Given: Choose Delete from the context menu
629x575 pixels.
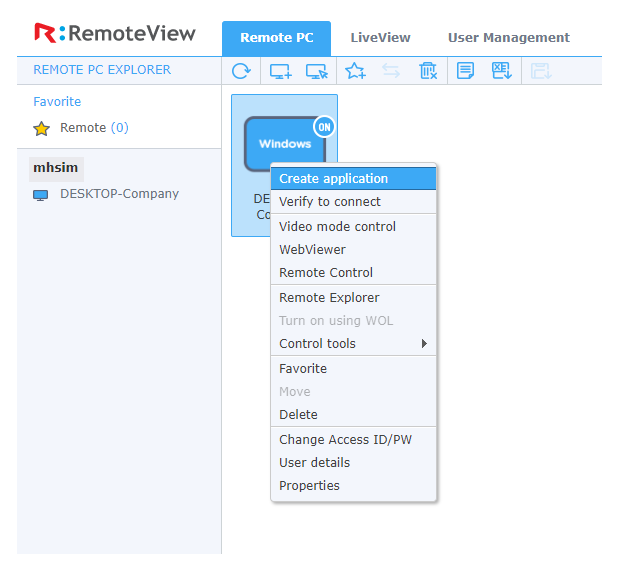Looking at the screenshot, I should coord(353,414).
